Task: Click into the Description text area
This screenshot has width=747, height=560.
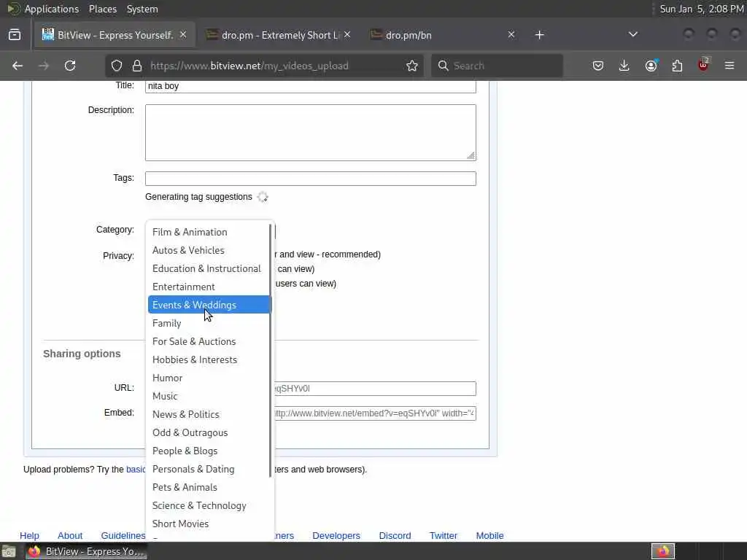Action: [x=311, y=133]
